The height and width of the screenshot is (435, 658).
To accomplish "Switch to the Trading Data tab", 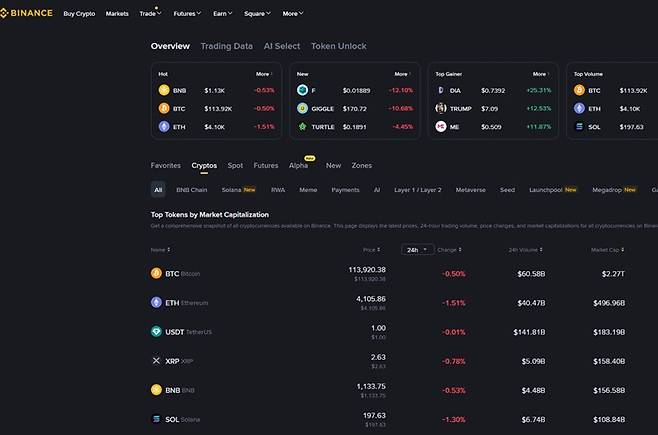I will click(226, 46).
